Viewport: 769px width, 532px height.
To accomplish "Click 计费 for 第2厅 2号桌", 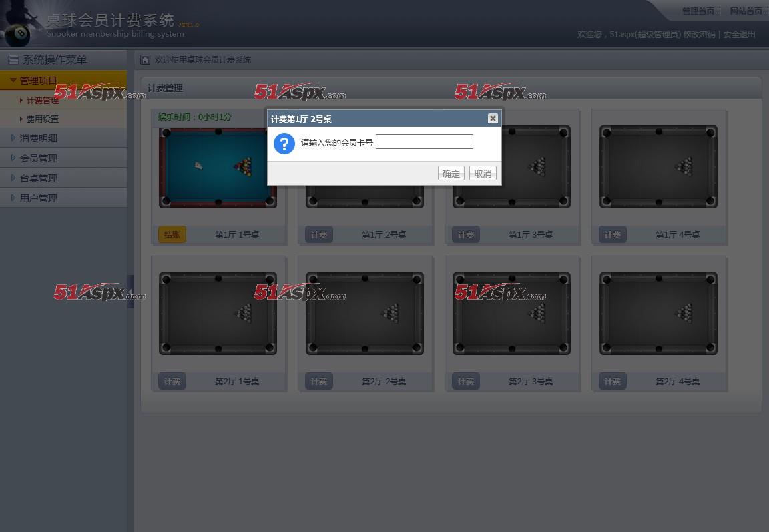I will (x=319, y=381).
